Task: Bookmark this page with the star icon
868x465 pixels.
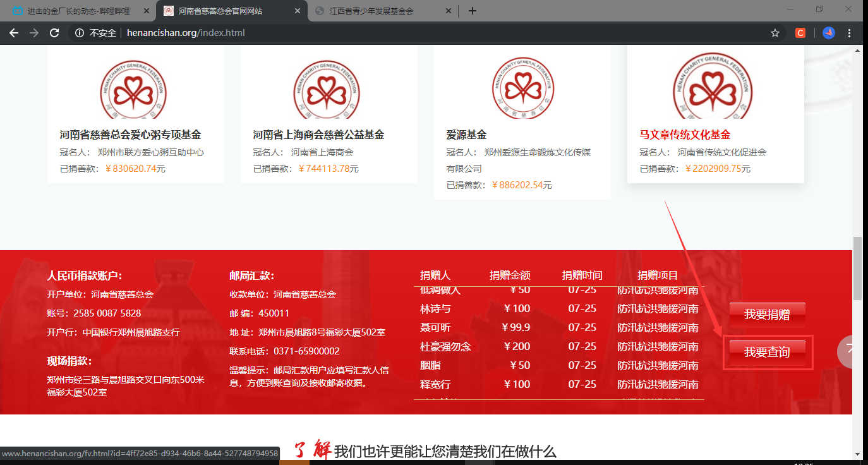Action: click(x=775, y=33)
